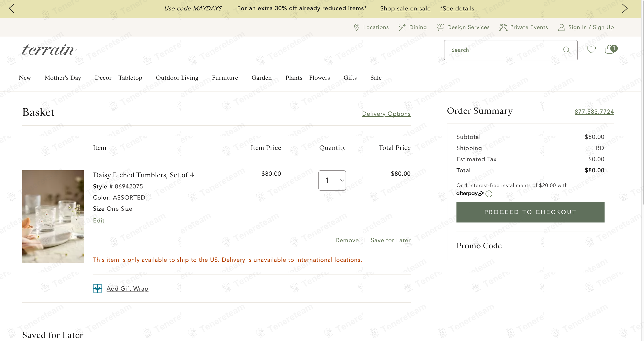The height and width of the screenshot is (341, 644).
Task: Click Edit link for the tumblers
Action: point(98,221)
